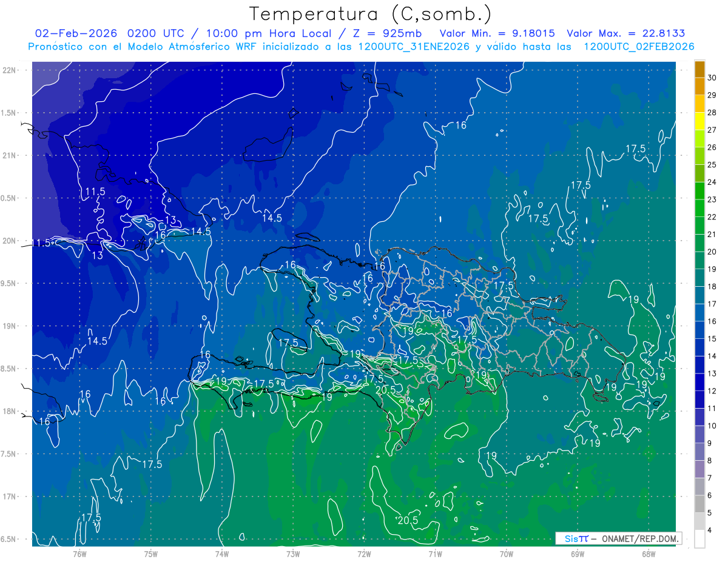
Task: Click color scale label "12"
Action: tap(712, 390)
